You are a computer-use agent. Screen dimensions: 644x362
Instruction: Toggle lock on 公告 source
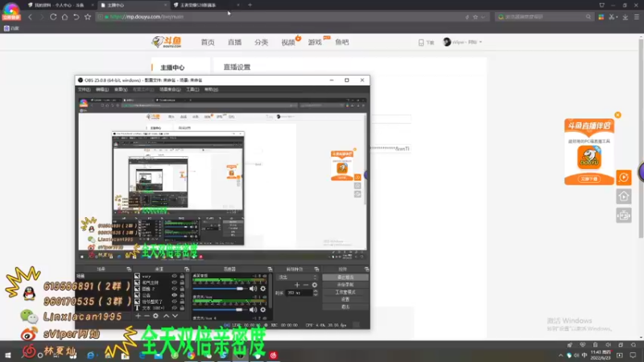[182, 295]
